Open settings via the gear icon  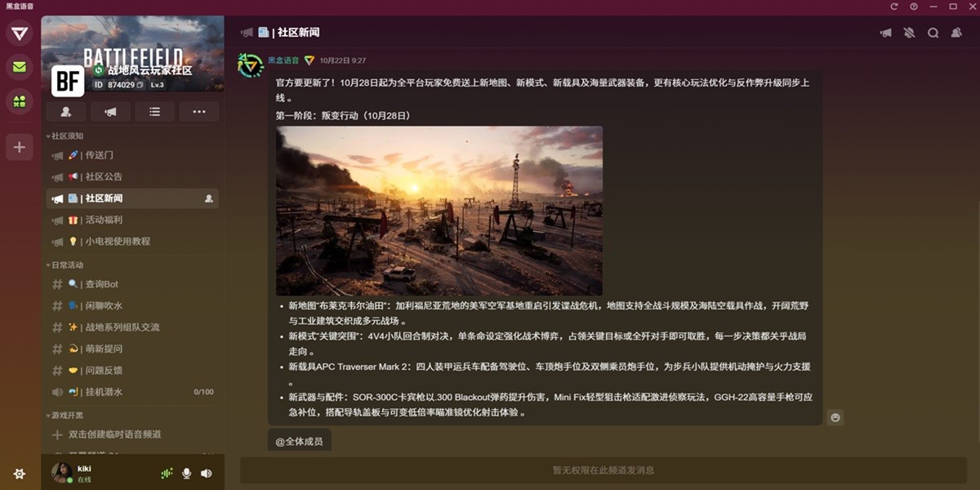point(18,473)
